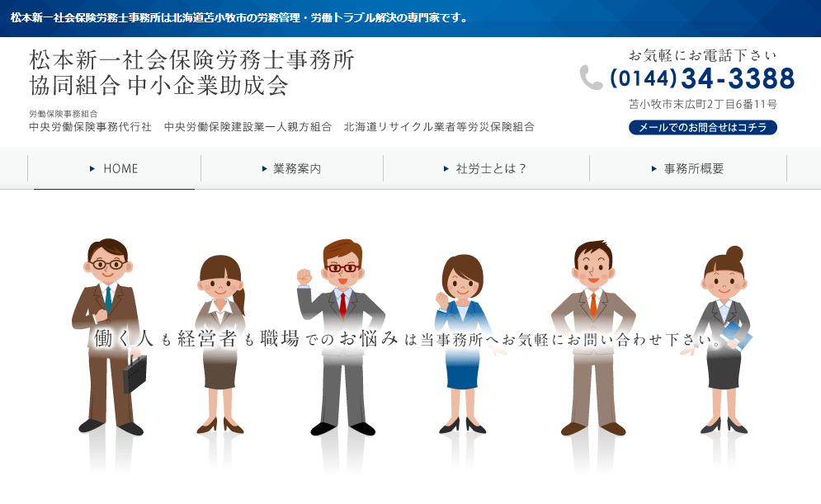The width and height of the screenshot is (821, 504).
Task: Click the 松本新一社会保険労務士事務所 site title
Action: pos(191,60)
